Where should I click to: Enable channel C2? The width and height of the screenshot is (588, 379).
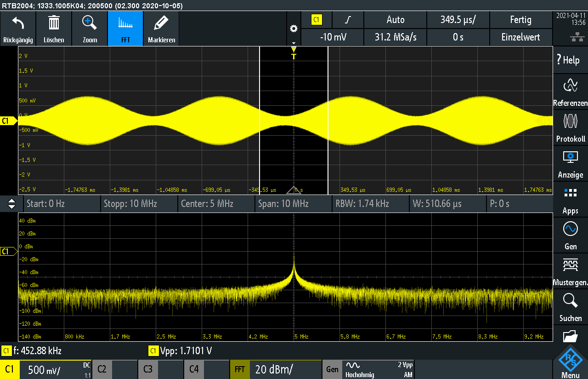(x=115, y=369)
